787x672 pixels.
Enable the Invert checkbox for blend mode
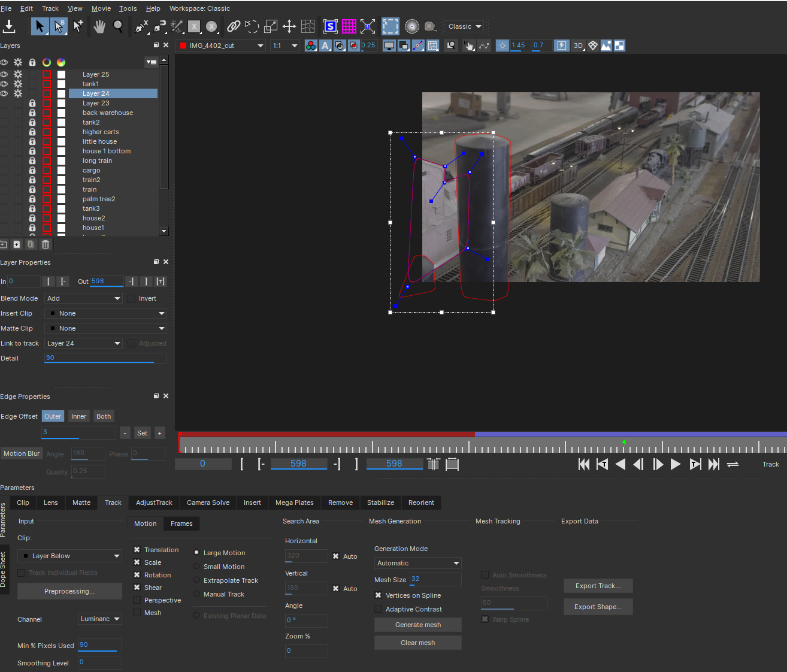coord(132,299)
